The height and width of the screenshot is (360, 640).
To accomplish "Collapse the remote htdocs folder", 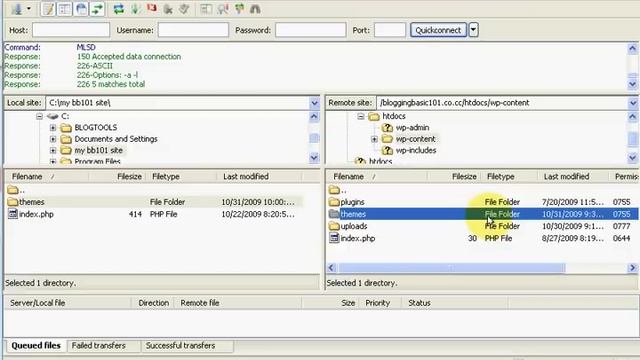I will [x=361, y=116].
